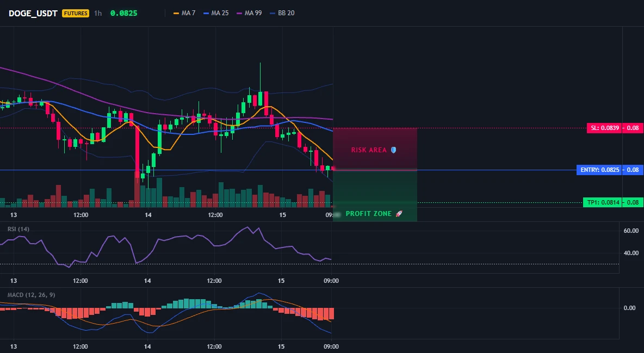Click the yellow FUTURES badge
Viewport: 644px width, 353px height.
click(x=76, y=13)
